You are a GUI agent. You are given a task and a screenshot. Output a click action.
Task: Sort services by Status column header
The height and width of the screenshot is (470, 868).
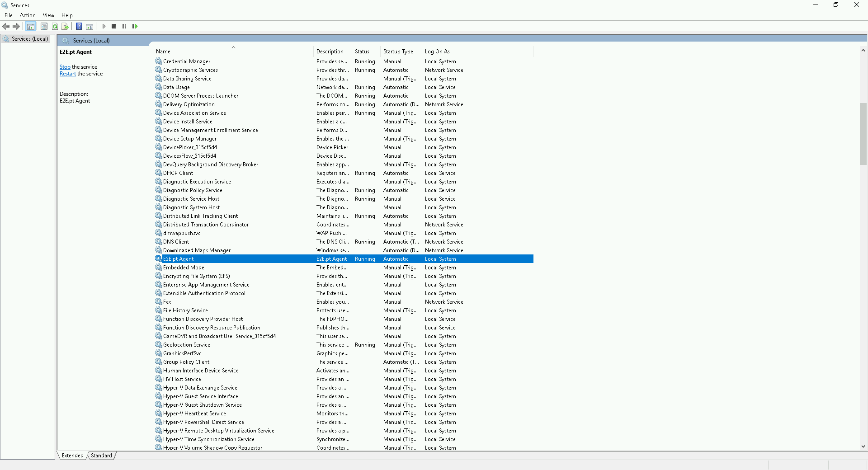(362, 52)
